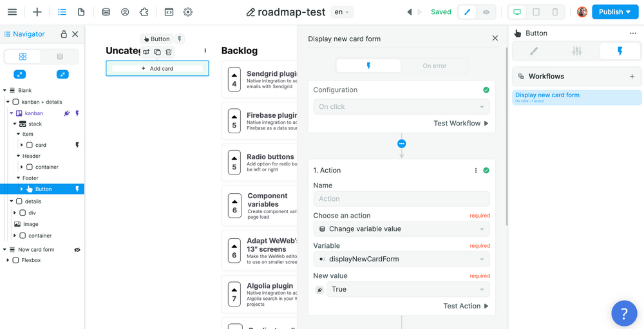Expand the details item in Navigator tree
This screenshot has width=644, height=329.
pos(10,202)
